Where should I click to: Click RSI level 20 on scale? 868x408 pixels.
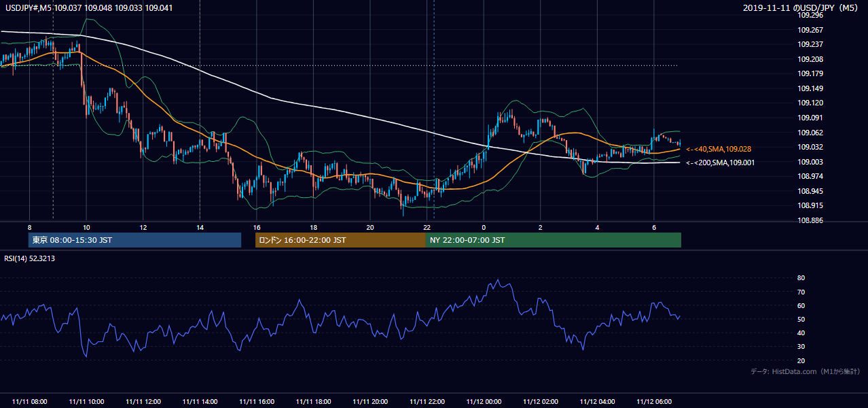[x=801, y=360]
